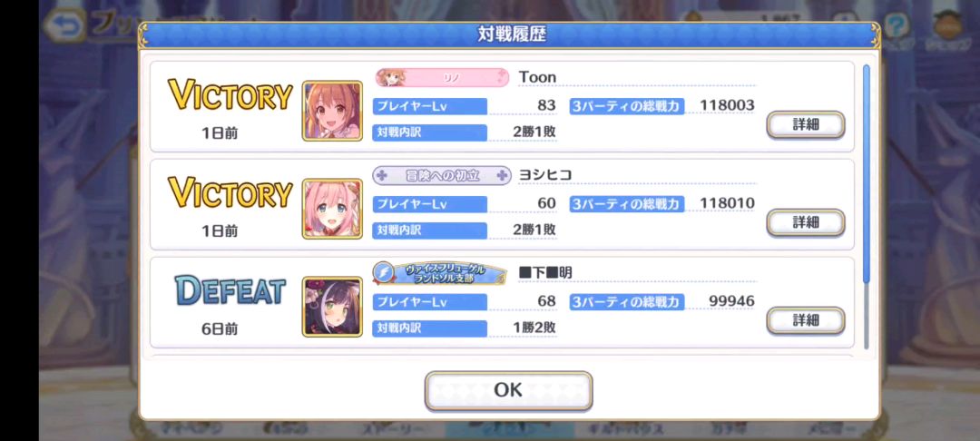The height and width of the screenshot is (441, 980).
Task: Click the 2勝1敗 result in Toon's row
Action: click(x=534, y=132)
